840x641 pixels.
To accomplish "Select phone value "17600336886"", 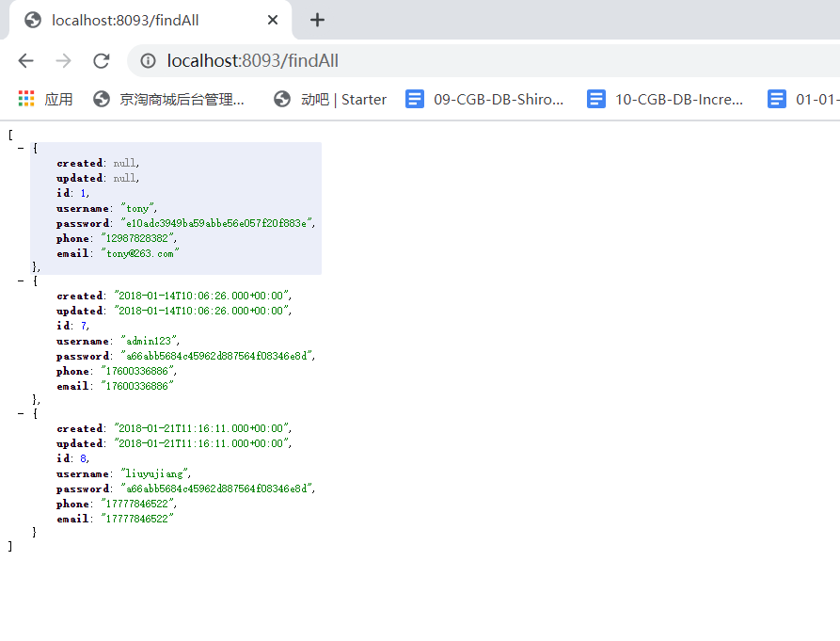I will click(137, 371).
